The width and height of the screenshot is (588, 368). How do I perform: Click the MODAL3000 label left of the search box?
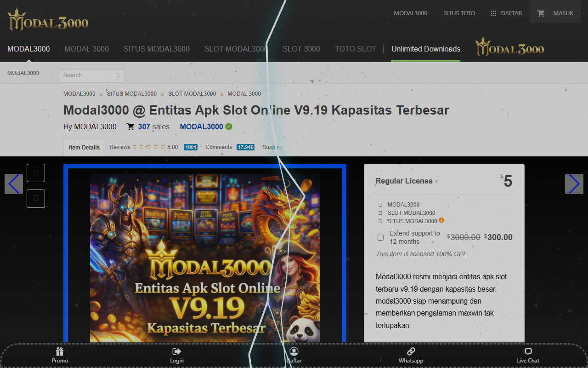coord(23,73)
